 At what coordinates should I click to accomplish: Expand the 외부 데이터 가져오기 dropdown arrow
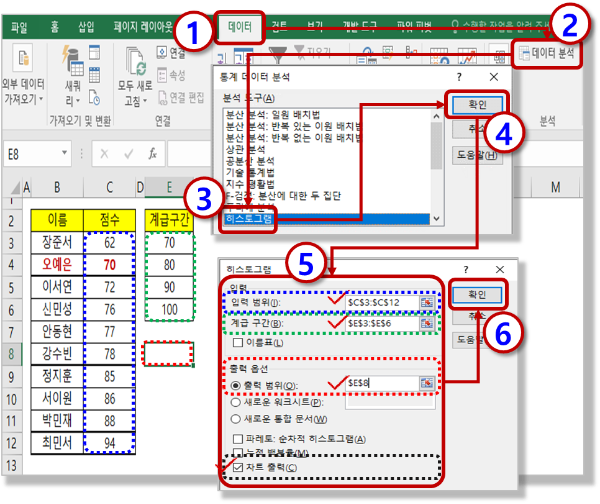[x=41, y=99]
